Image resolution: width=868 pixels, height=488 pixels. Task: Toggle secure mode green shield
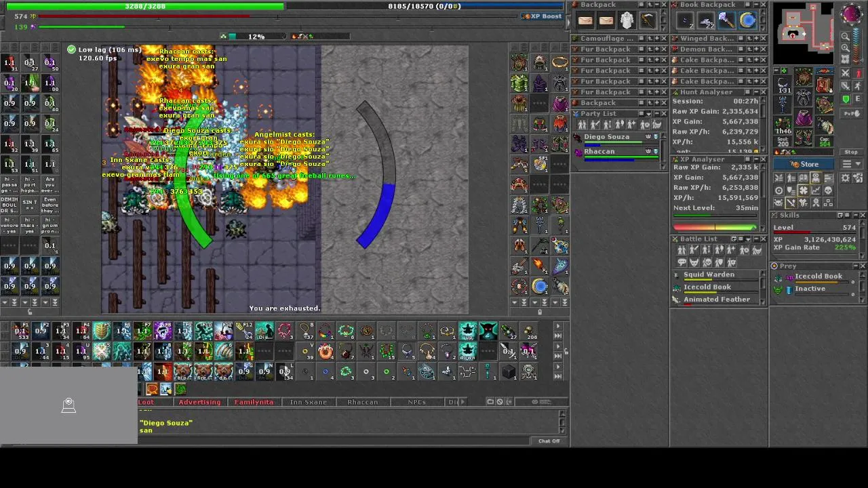coord(845,99)
